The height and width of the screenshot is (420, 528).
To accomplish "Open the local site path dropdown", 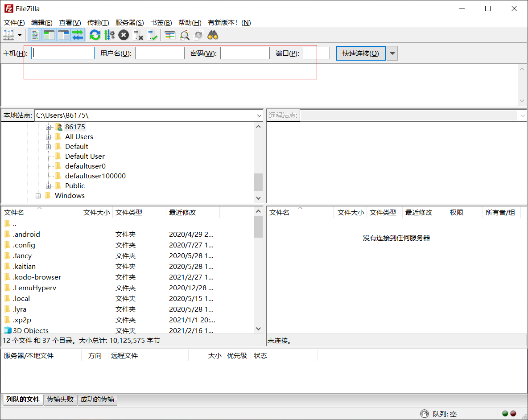I will click(x=259, y=115).
